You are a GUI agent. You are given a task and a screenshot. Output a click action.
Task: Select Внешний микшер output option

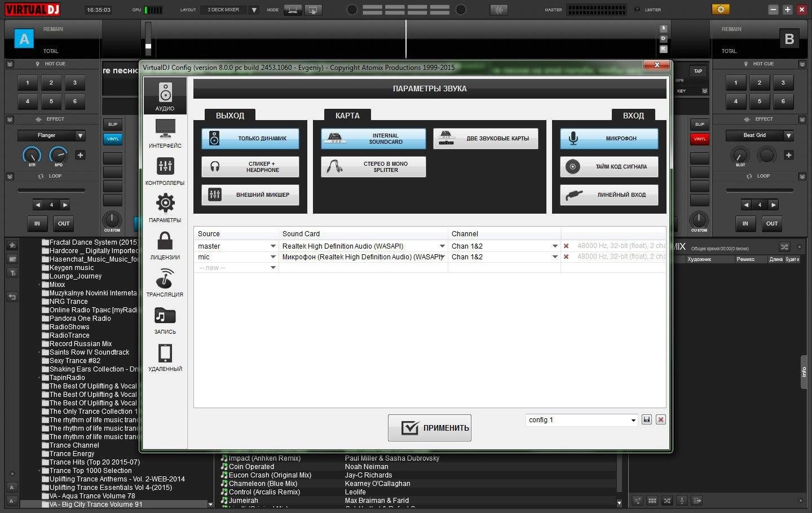point(250,195)
